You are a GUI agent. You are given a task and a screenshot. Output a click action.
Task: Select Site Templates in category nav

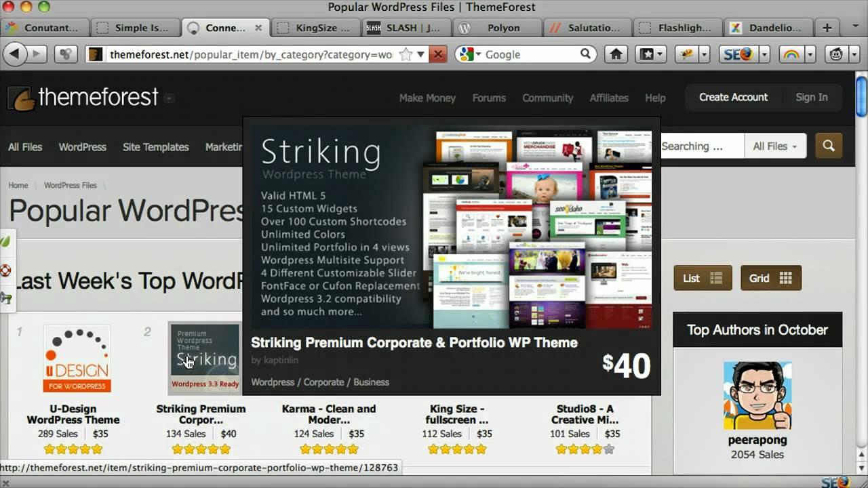tap(155, 146)
